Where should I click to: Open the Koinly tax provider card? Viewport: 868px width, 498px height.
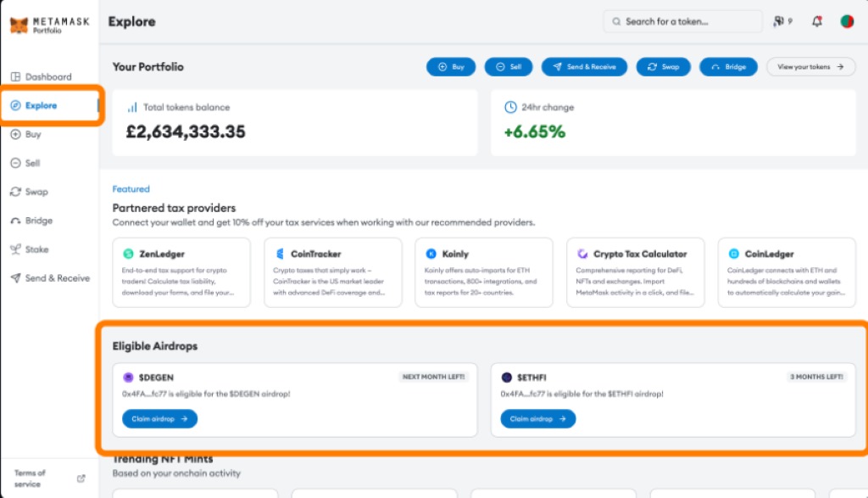point(484,272)
